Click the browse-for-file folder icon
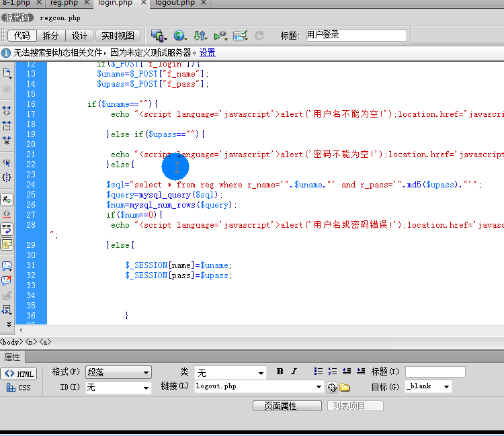504x436 pixels. [345, 387]
